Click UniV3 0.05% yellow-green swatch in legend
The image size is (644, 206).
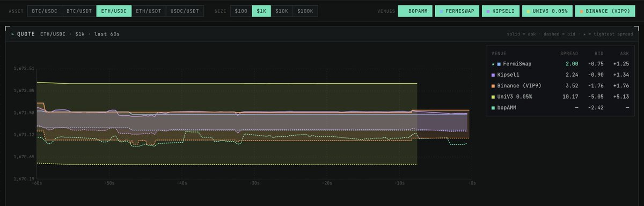[494, 97]
